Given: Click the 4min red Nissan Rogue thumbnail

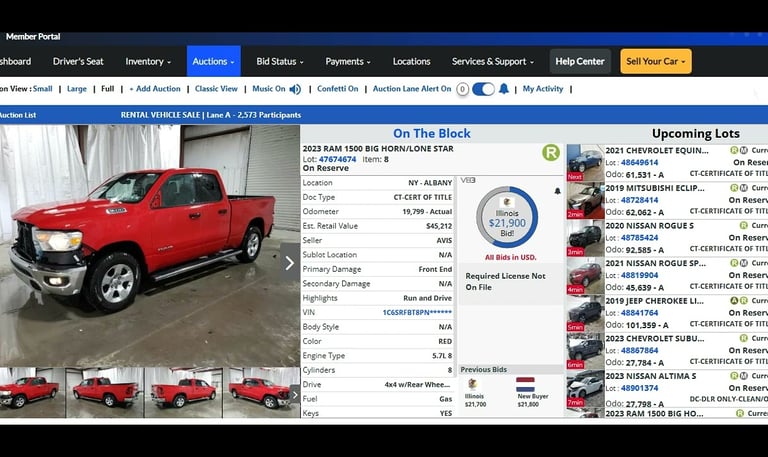Looking at the screenshot, I should 585,275.
